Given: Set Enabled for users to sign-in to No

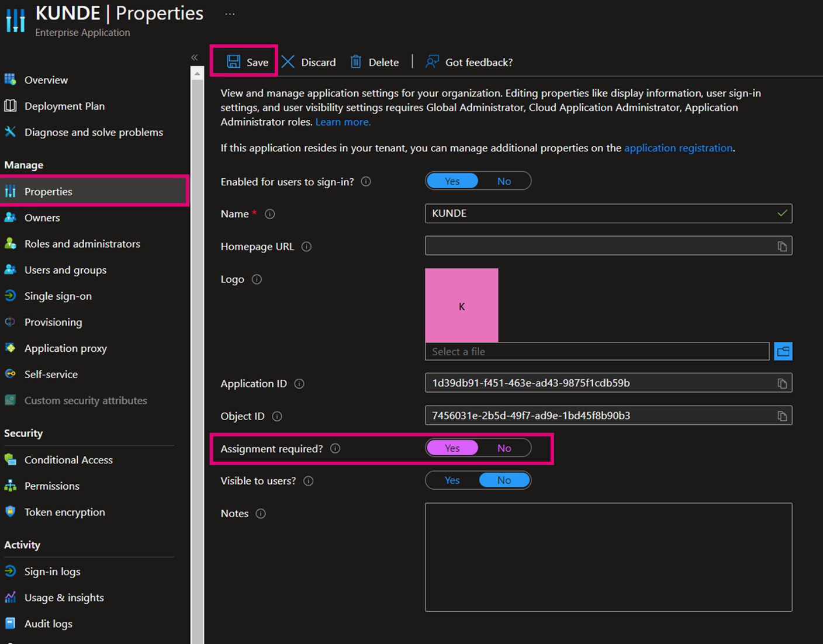Looking at the screenshot, I should pos(504,181).
